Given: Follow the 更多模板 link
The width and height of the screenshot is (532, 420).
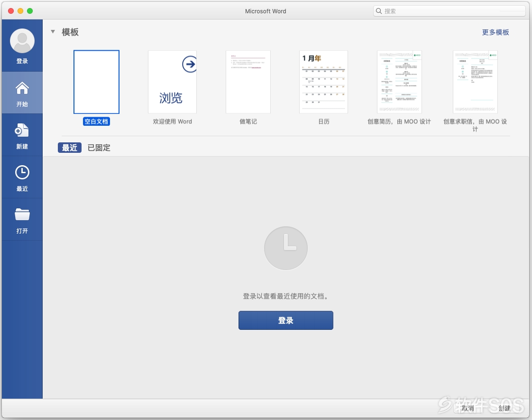Looking at the screenshot, I should click(x=495, y=32).
